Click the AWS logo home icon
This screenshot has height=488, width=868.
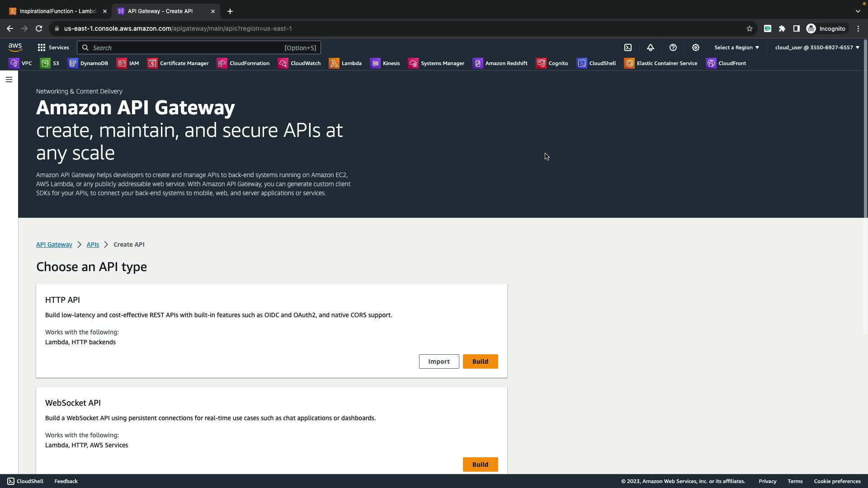[15, 47]
